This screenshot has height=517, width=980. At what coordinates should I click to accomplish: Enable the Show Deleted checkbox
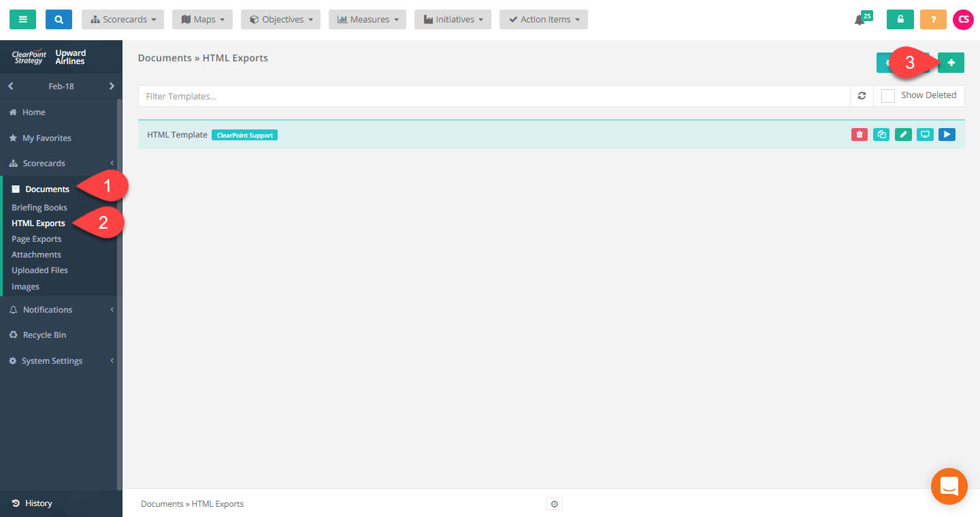click(x=888, y=96)
